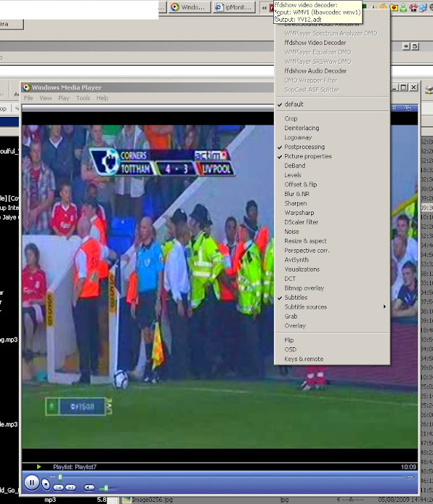Open the View menu in Media Player
Viewport: 433px width, 504px height.
(x=46, y=98)
